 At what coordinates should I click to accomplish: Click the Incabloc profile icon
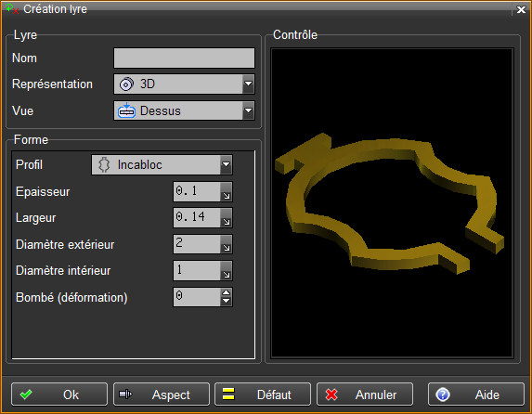pos(104,165)
